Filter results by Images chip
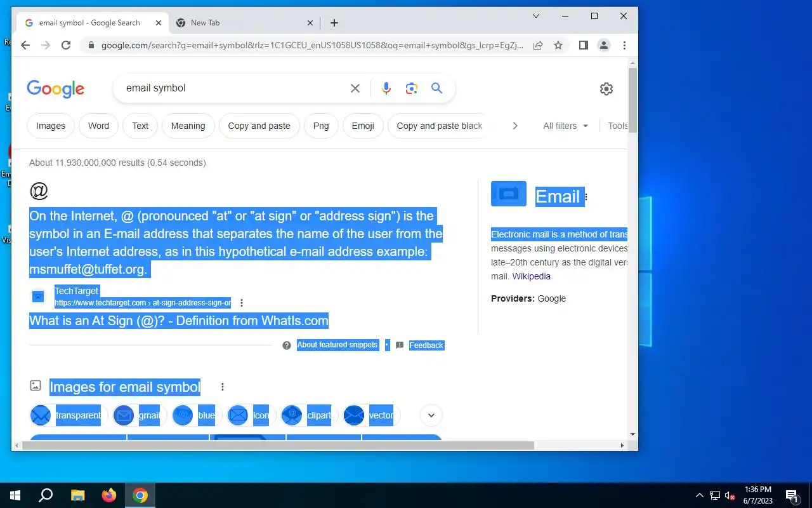The image size is (812, 508). pyautogui.click(x=51, y=126)
